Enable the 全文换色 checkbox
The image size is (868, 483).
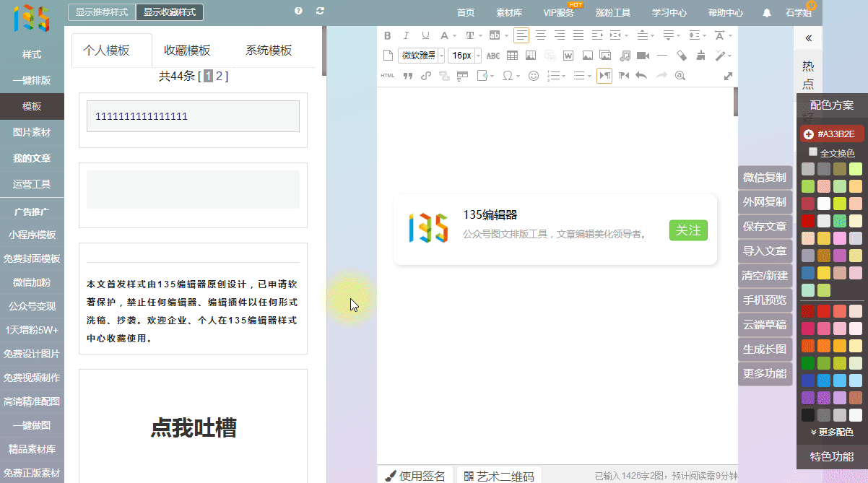[813, 152]
